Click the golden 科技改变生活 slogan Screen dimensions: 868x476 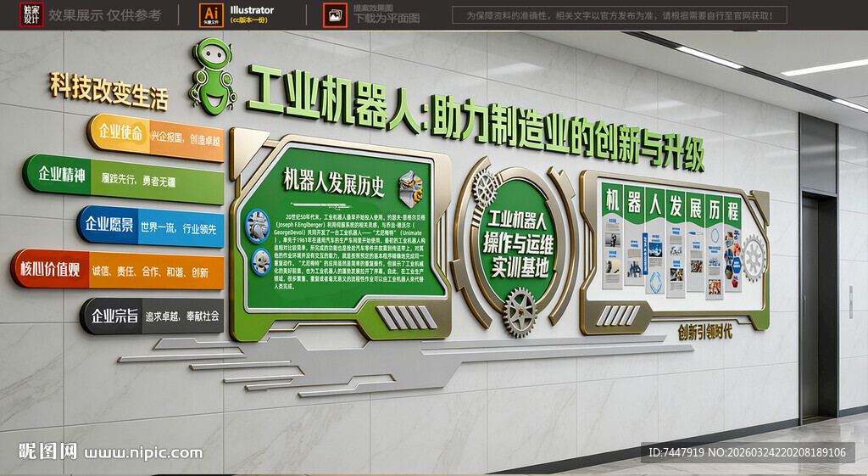[x=108, y=91]
